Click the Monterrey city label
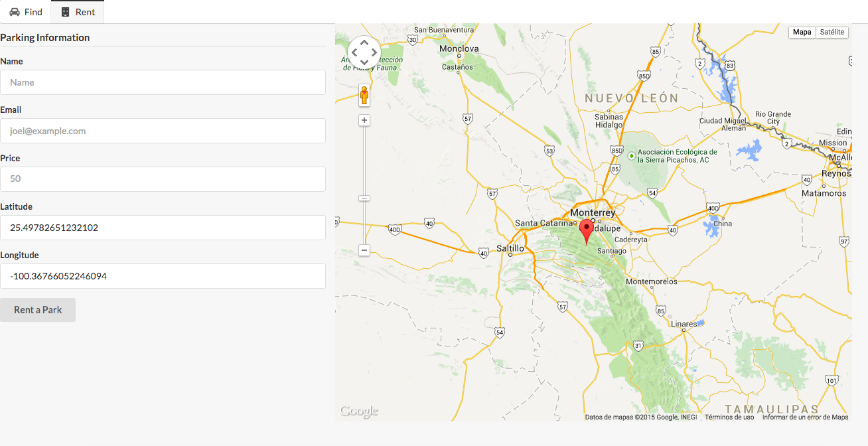868x446 pixels. pyautogui.click(x=593, y=213)
